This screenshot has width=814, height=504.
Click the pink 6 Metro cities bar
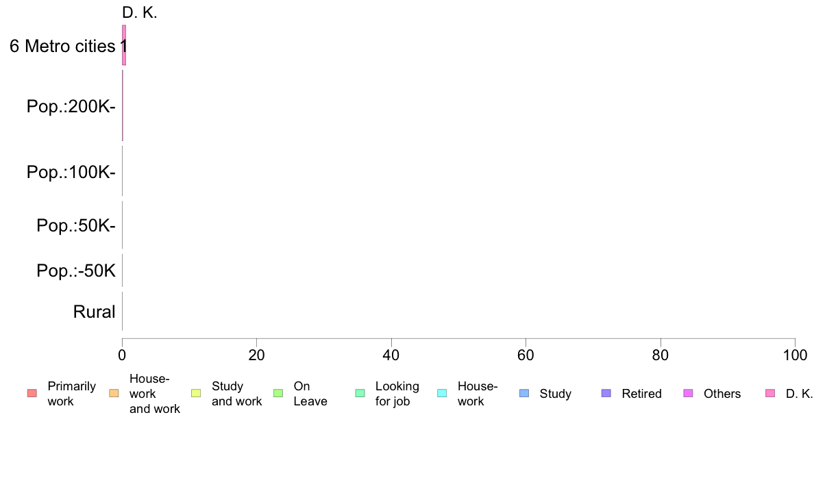124,45
